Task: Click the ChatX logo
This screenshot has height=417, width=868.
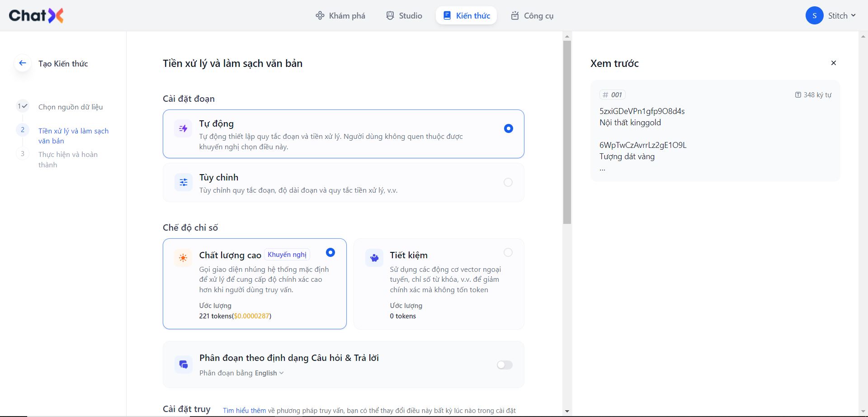Action: coord(36,15)
